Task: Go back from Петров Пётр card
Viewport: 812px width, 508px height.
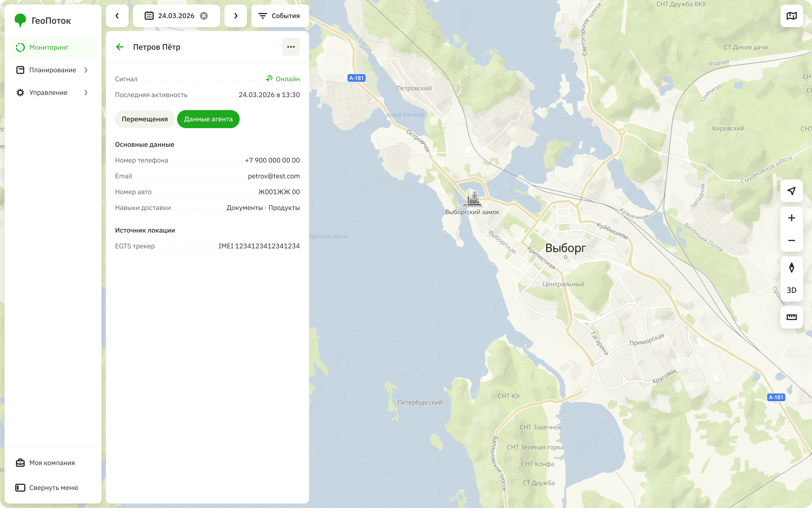Action: click(x=120, y=47)
